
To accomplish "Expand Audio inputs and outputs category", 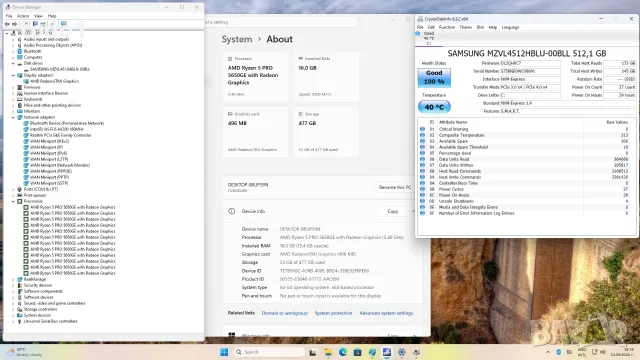I will pos(13,40).
